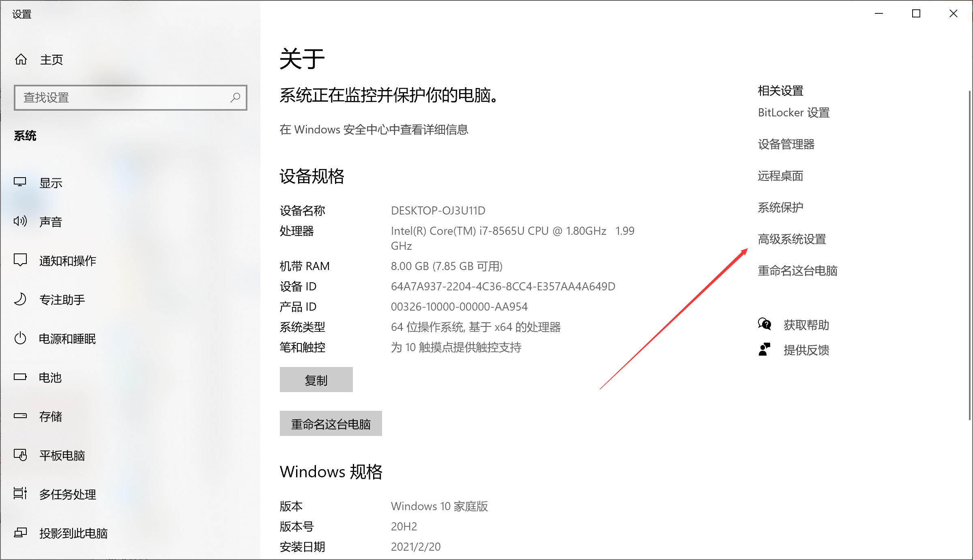This screenshot has width=973, height=560.
Task: Go back to 主页 settings home
Action: (51, 59)
